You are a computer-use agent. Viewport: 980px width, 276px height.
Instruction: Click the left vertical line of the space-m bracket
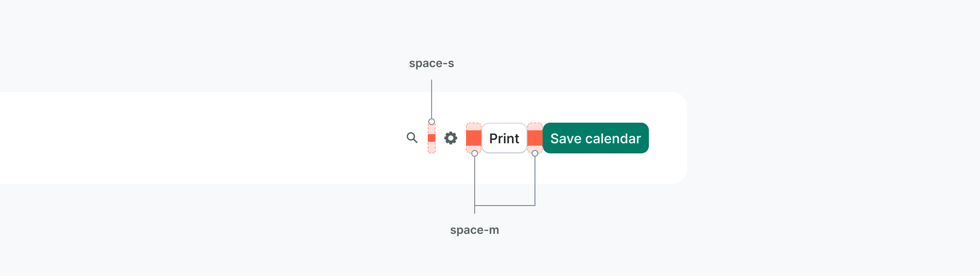click(x=475, y=182)
